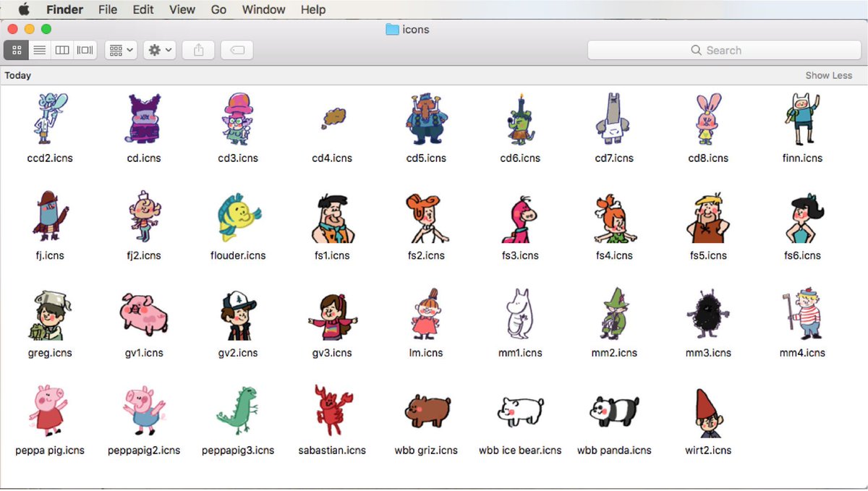Click the Share toolbar button
The width and height of the screenshot is (868, 491).
pyautogui.click(x=198, y=50)
